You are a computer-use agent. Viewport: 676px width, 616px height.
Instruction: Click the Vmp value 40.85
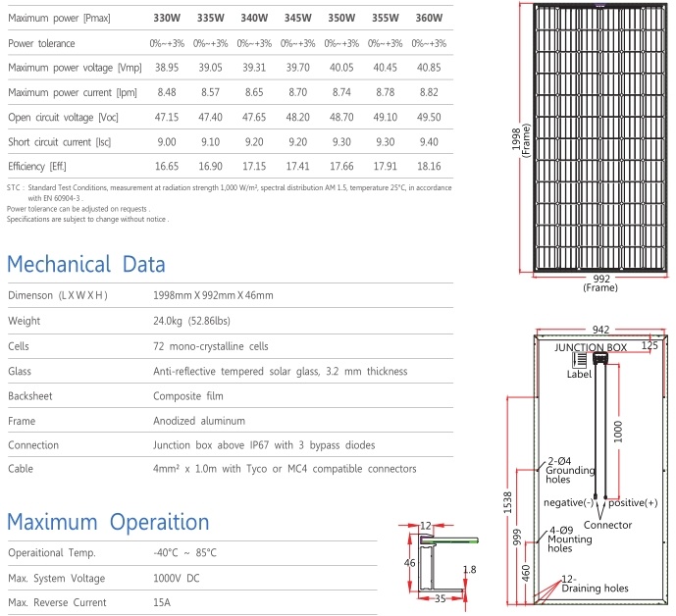(429, 68)
